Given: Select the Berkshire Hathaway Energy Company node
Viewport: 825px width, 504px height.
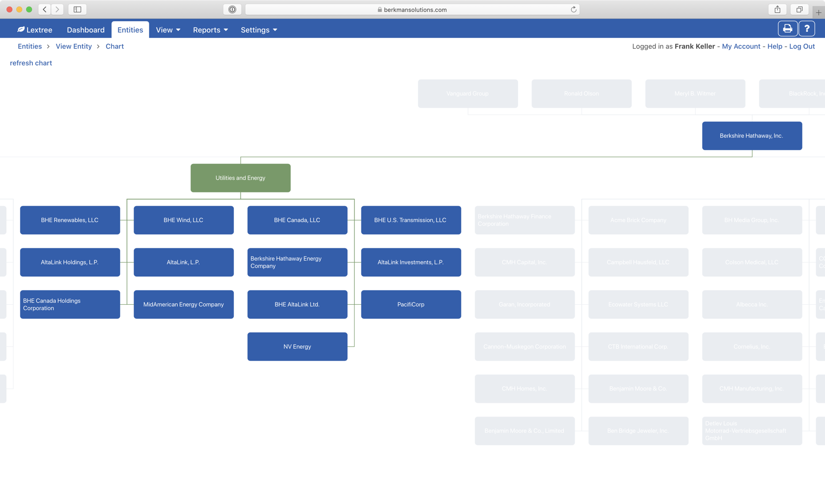Looking at the screenshot, I should pos(297,263).
